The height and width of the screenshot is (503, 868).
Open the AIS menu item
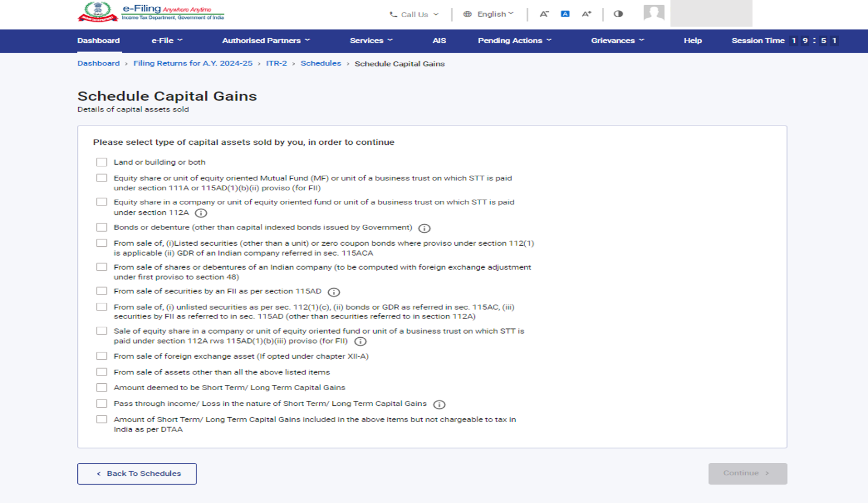[439, 40]
